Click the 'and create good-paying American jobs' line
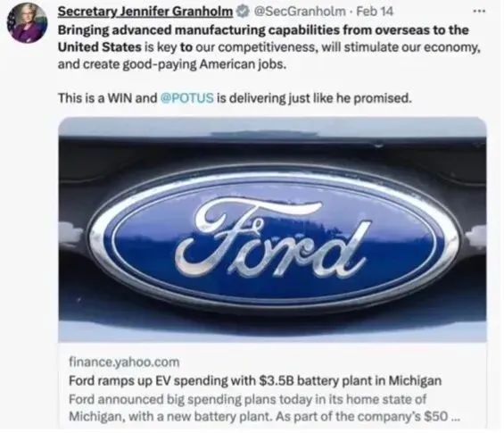This screenshot has width=504, height=433. click(x=172, y=64)
